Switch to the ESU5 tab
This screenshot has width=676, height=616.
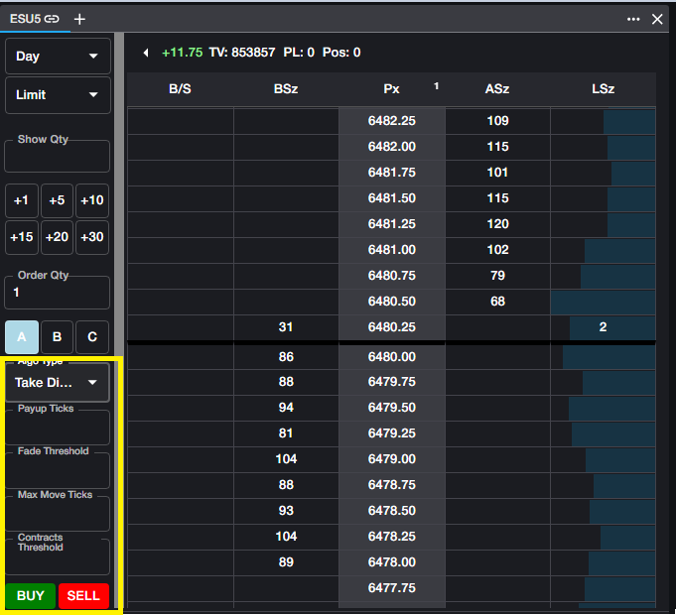25,19
